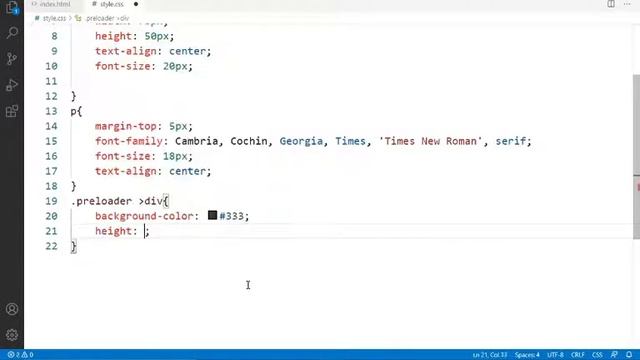
Task: Open the Run and Debug view icon
Action: (12, 85)
